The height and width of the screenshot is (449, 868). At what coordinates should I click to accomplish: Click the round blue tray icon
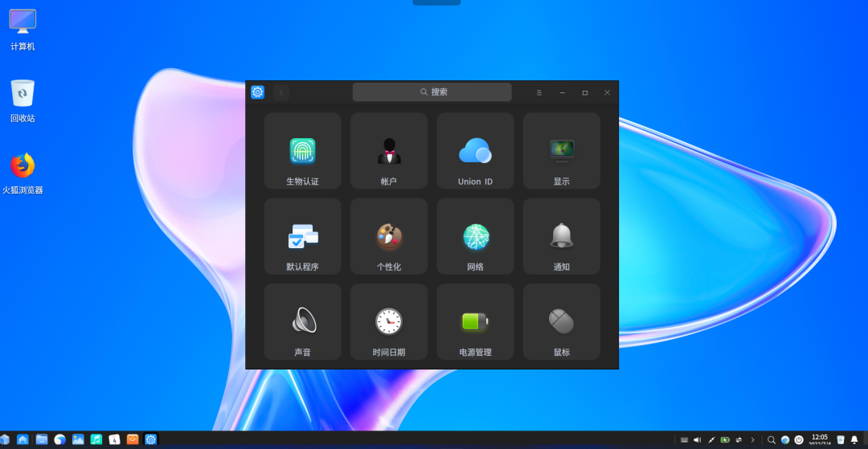coord(785,439)
